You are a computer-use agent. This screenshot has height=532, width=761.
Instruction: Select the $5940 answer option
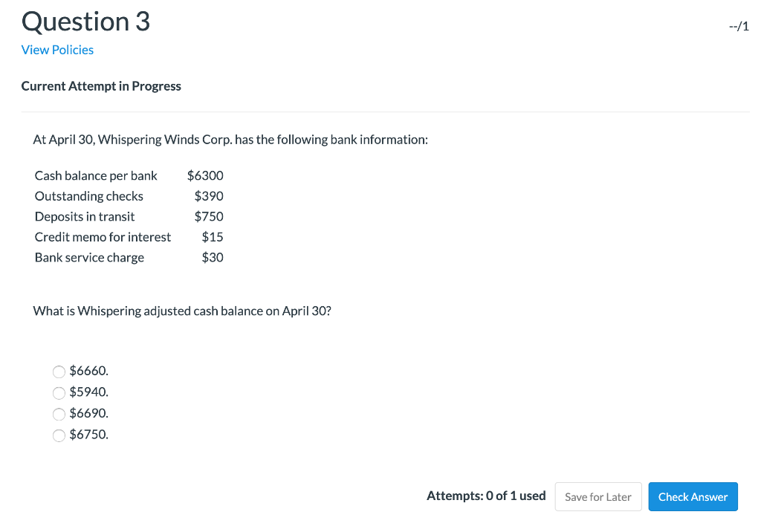coord(59,392)
